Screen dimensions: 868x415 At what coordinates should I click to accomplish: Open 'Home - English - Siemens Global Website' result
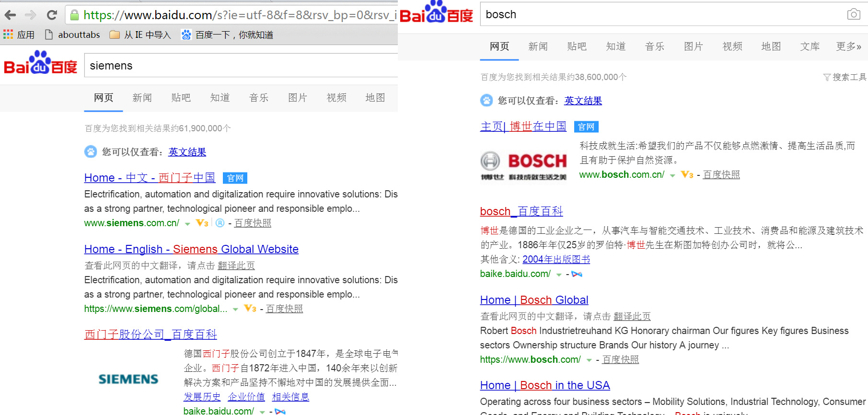coord(191,249)
